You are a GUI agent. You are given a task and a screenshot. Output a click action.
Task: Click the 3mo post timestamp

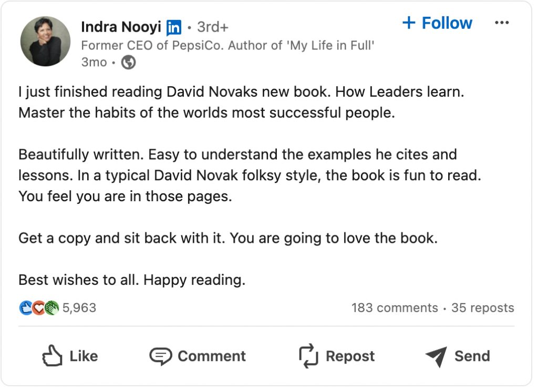pyautogui.click(x=94, y=63)
